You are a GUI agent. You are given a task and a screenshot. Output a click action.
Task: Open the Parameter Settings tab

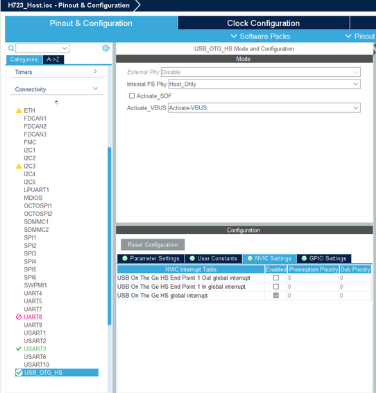point(150,258)
